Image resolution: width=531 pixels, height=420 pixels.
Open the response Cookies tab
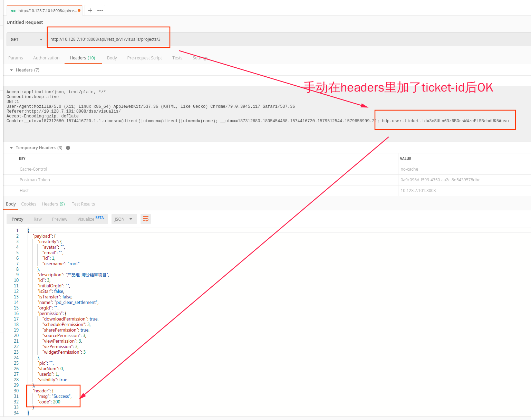coord(29,204)
